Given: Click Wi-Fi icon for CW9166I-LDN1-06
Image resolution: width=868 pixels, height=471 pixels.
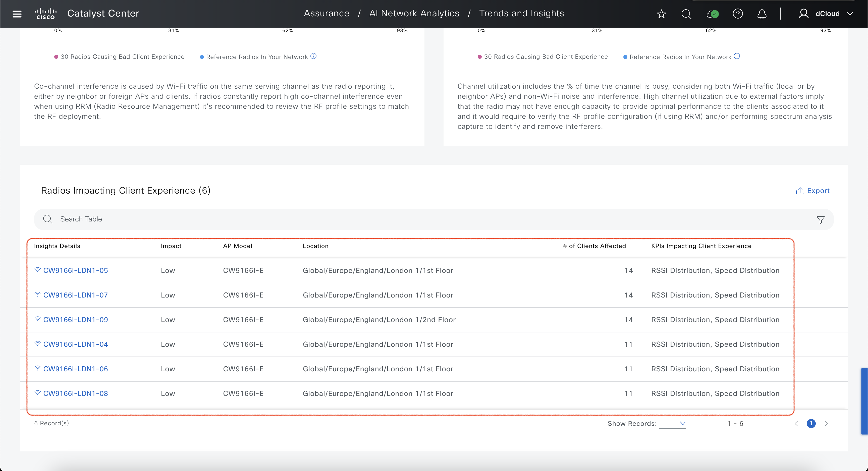Looking at the screenshot, I should (37, 368).
